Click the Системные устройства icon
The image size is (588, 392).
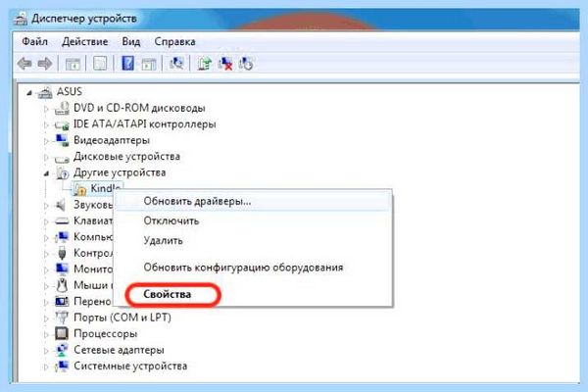tap(62, 366)
